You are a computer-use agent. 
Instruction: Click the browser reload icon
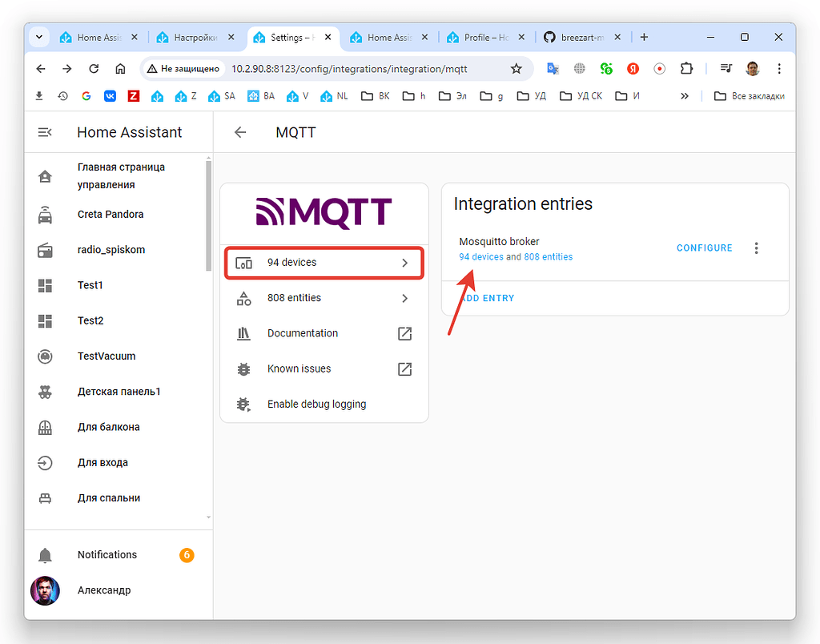pyautogui.click(x=92, y=69)
